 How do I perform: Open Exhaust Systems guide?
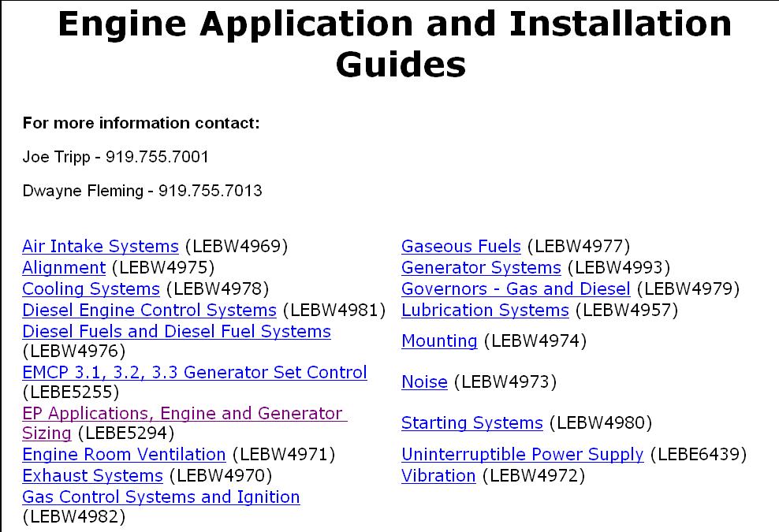tap(92, 476)
